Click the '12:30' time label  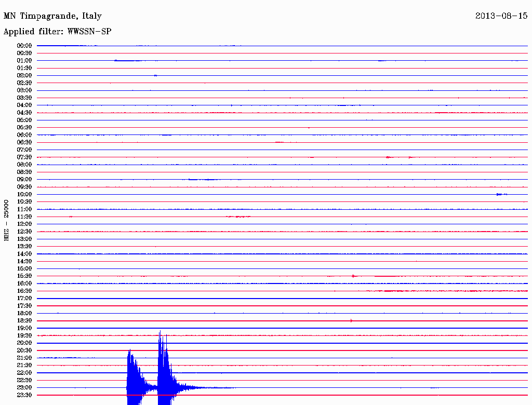point(24,232)
